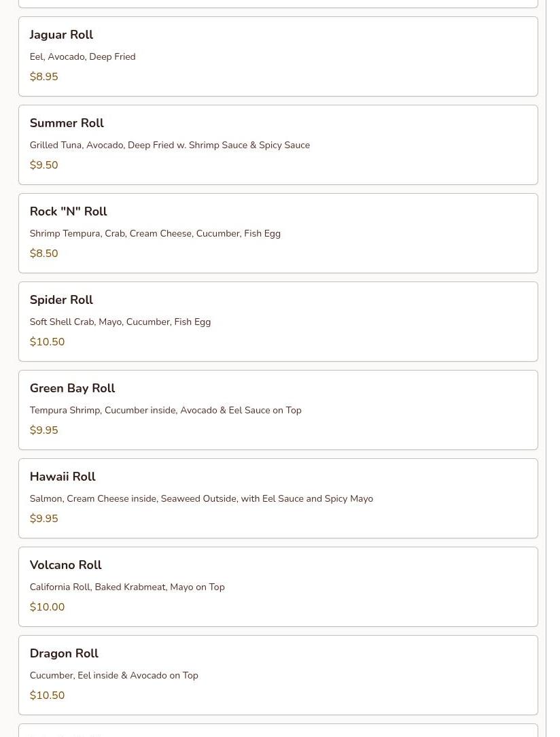Choose the Spider Roll item name

click(61, 300)
